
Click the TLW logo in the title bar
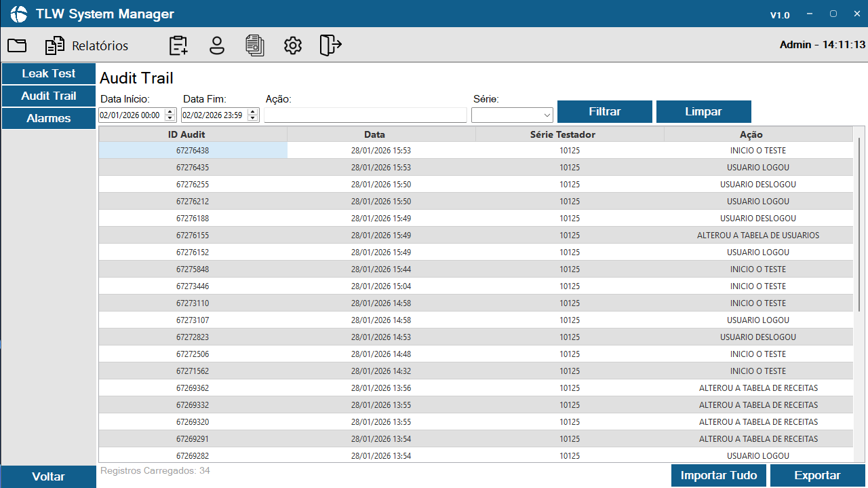pyautogui.click(x=18, y=14)
